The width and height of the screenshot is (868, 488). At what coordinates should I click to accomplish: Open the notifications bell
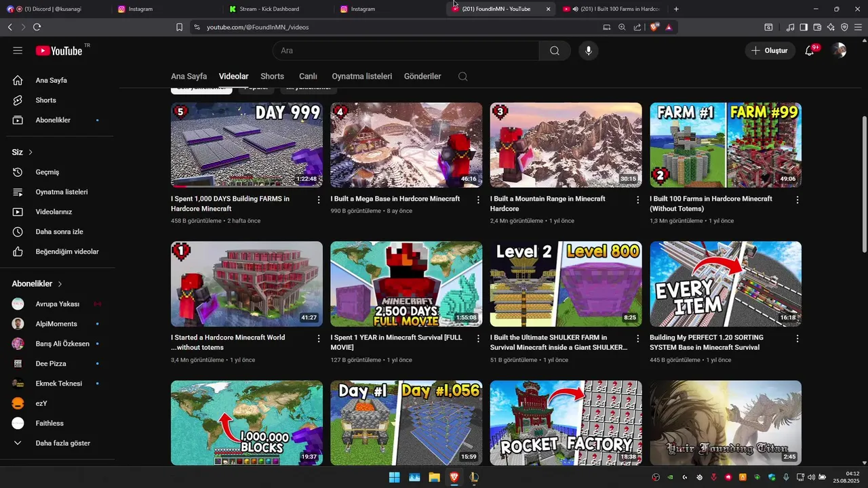click(809, 51)
